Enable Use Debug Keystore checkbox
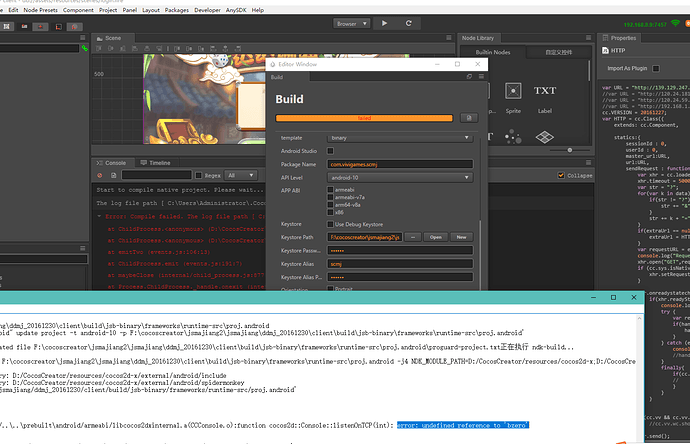 point(330,224)
